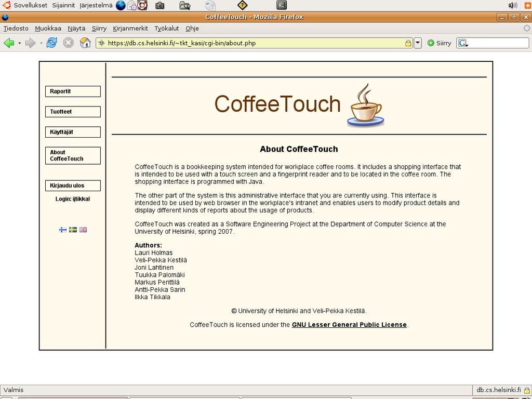Click the URL address field
Viewport: 532px width, 399px height.
pos(255,43)
